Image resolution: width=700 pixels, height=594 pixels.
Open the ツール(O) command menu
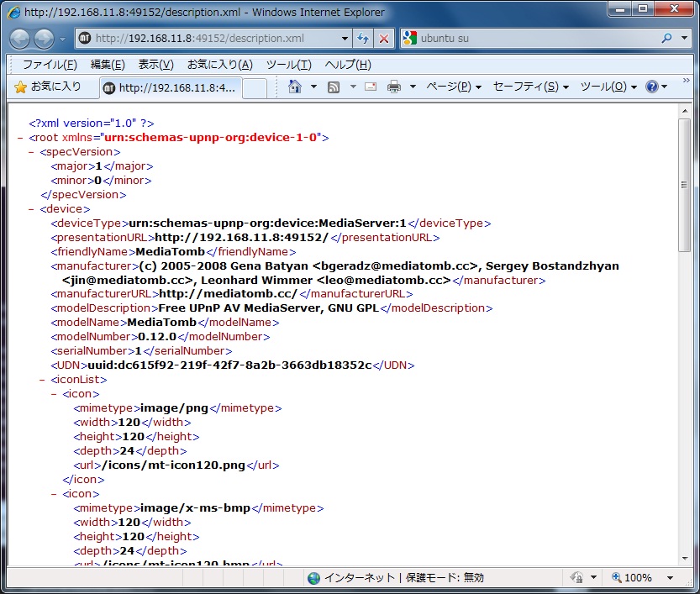608,87
